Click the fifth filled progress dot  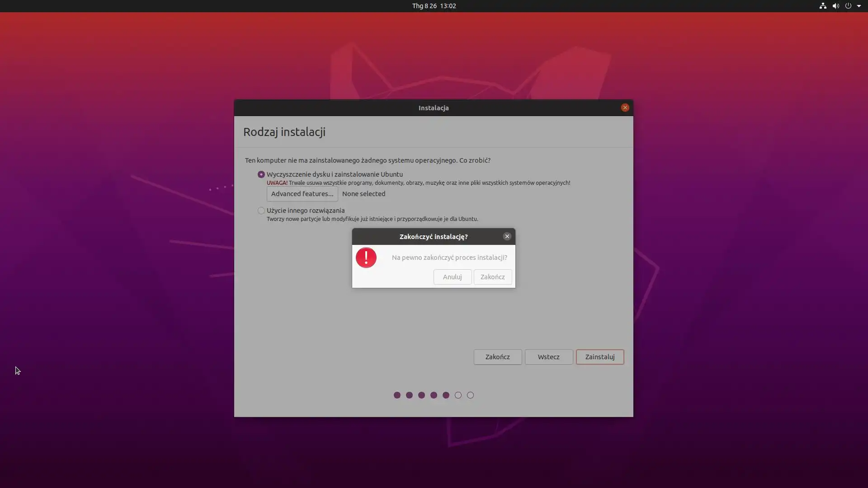click(446, 395)
